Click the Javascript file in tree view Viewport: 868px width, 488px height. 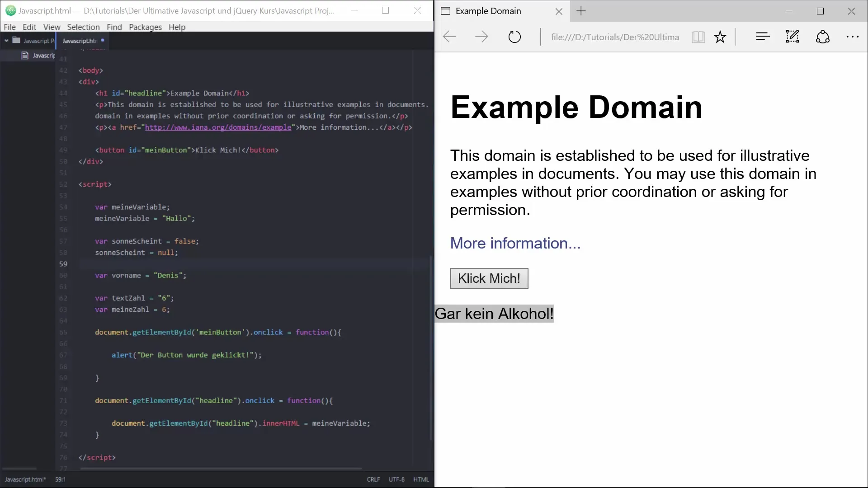point(43,56)
